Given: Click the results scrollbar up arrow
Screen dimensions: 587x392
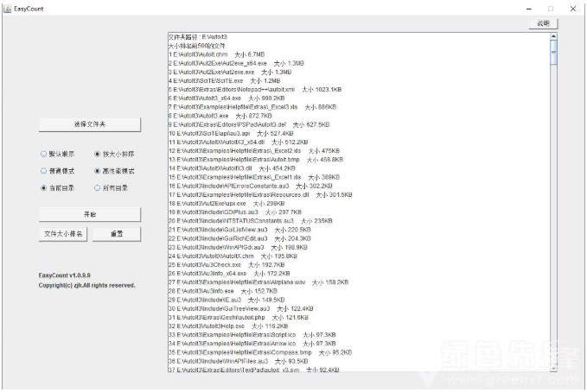Looking at the screenshot, I should (553, 36).
